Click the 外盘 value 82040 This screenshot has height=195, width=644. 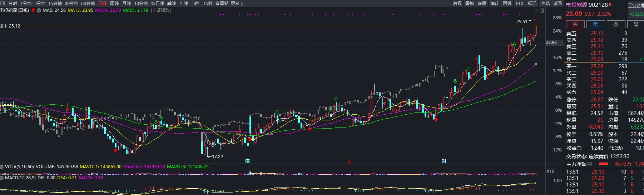596,127
